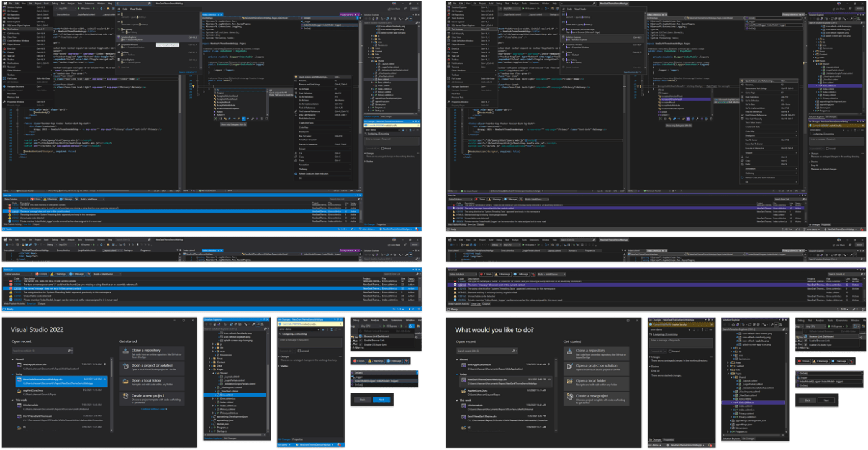Check the Amend checkbox in Git Changes
The height and width of the screenshot is (450, 868).
click(299, 351)
